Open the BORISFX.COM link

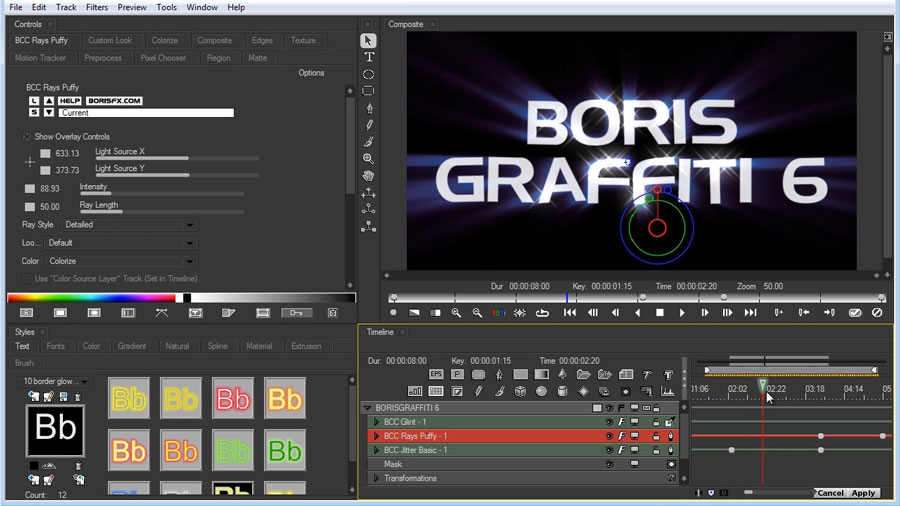[x=114, y=100]
